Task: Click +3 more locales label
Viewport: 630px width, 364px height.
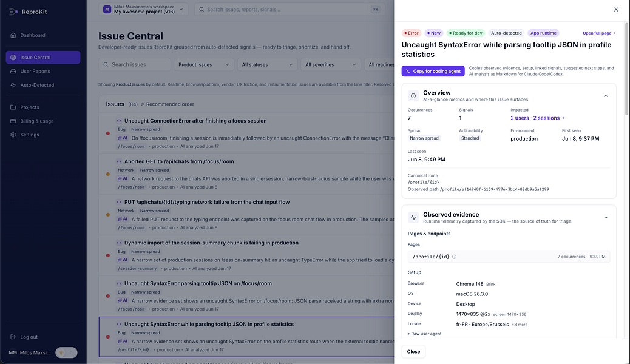Action: click(520, 325)
